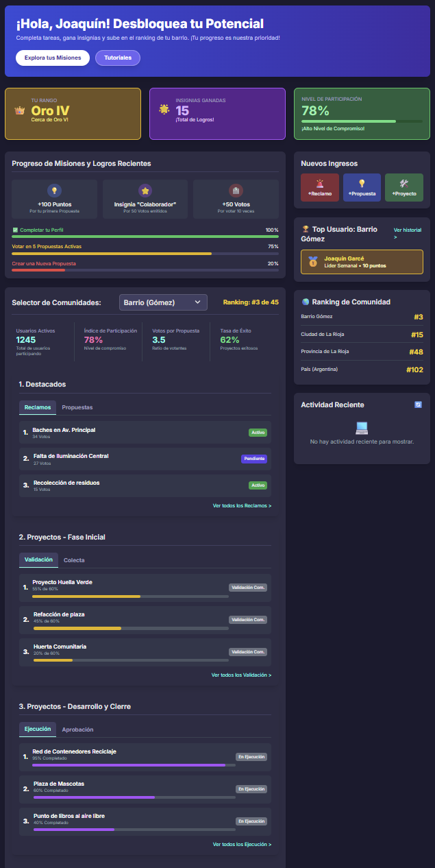The height and width of the screenshot is (868, 435).
Task: Click the tools icon on the Proyecto button
Action: coord(404,183)
